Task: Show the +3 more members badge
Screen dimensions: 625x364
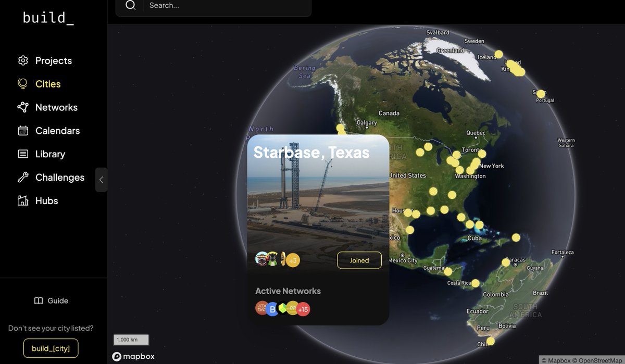Action: [x=293, y=260]
